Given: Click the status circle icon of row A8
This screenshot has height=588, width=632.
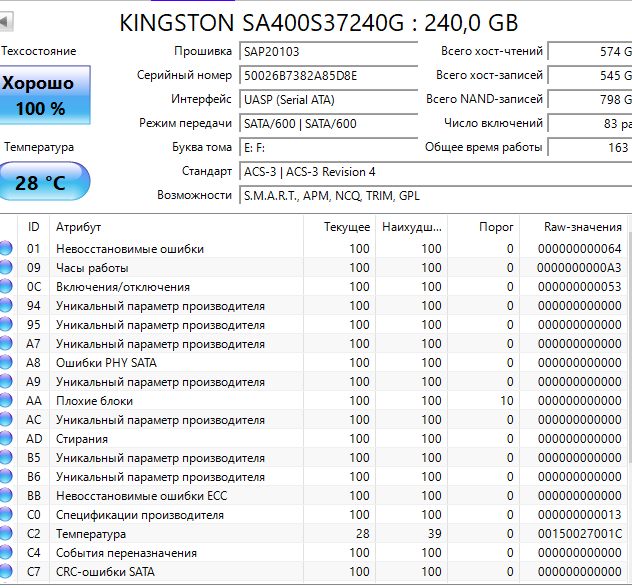Looking at the screenshot, I should (x=6, y=362).
